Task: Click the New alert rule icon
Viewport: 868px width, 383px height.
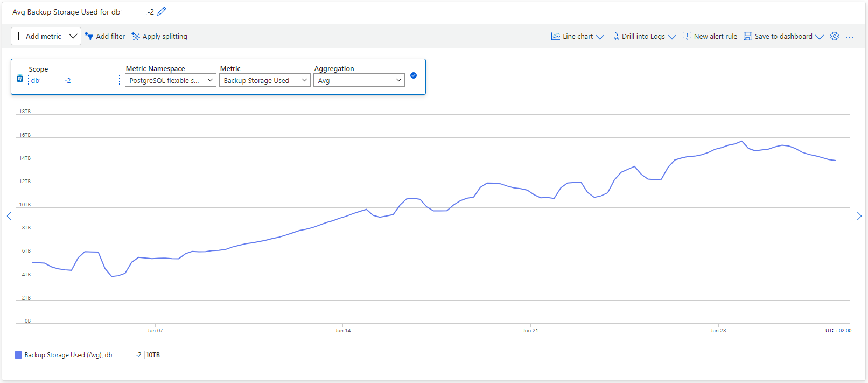Action: (687, 36)
